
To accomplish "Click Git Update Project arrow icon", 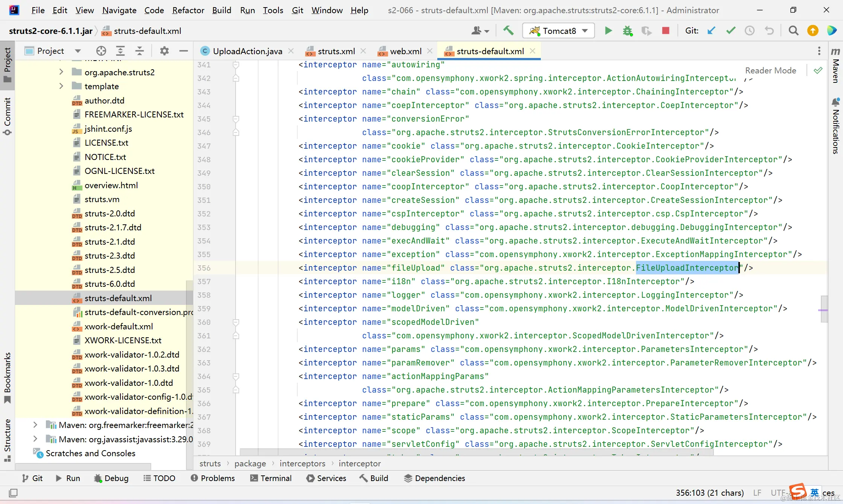I will [711, 30].
